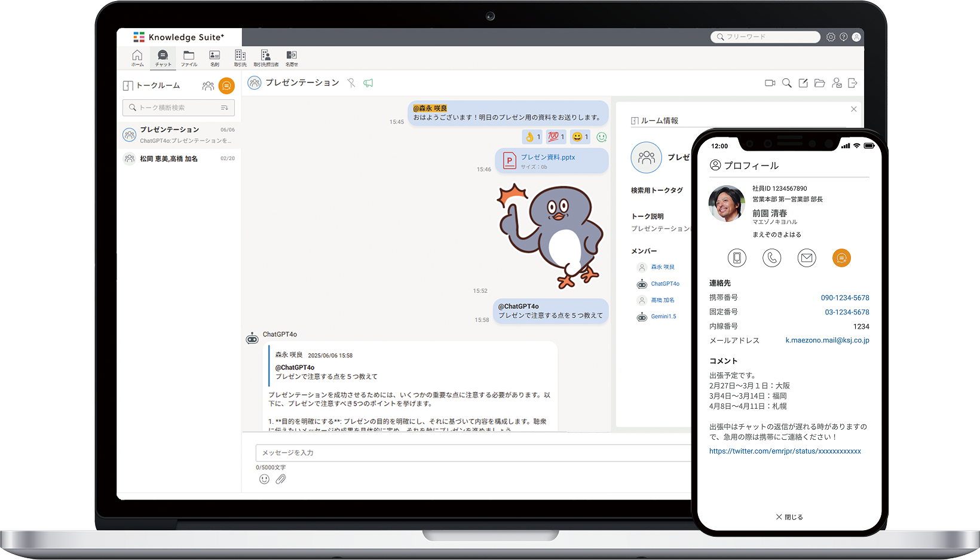Open the exit room icon in chat header

(853, 83)
